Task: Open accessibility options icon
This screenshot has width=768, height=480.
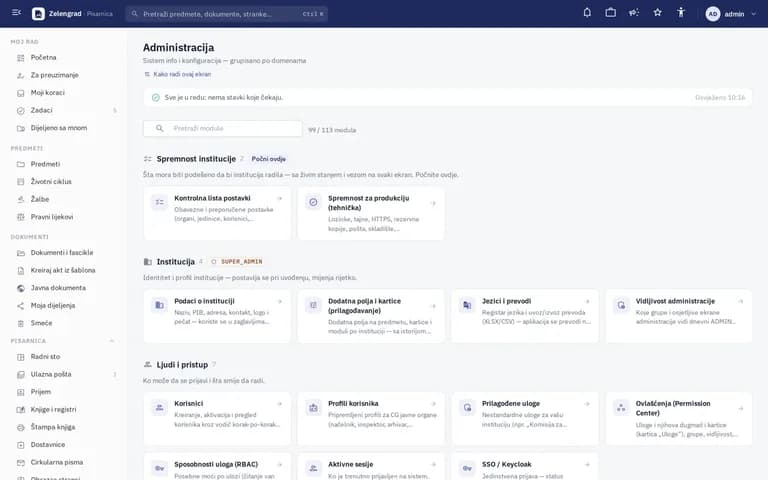Action: (x=681, y=13)
